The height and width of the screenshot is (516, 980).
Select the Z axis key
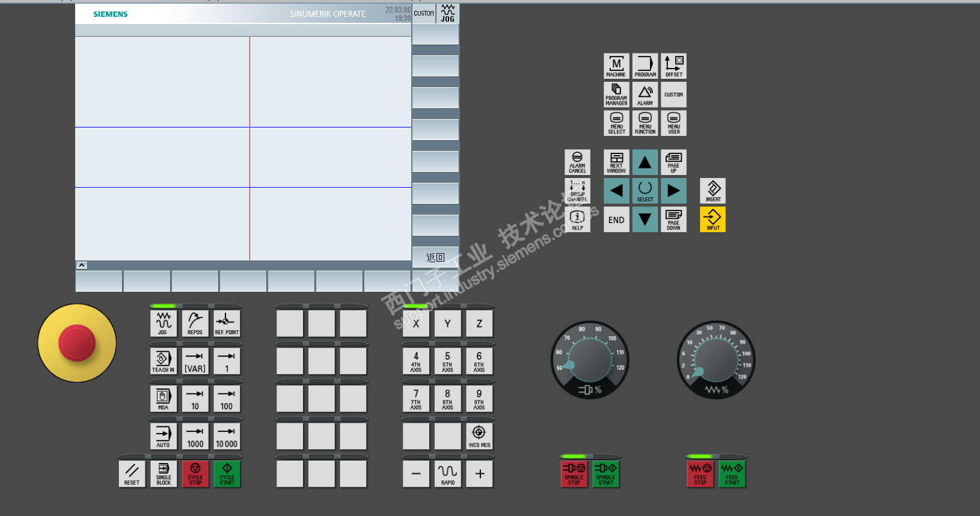[479, 324]
